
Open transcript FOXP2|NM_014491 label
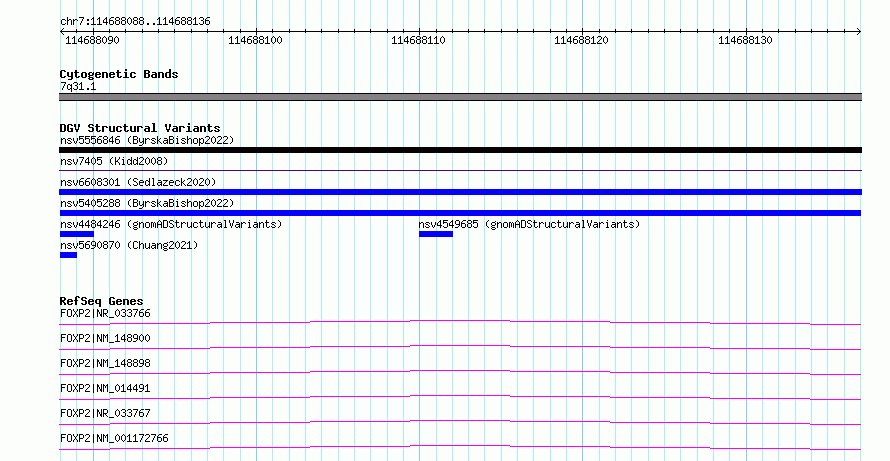(x=105, y=388)
